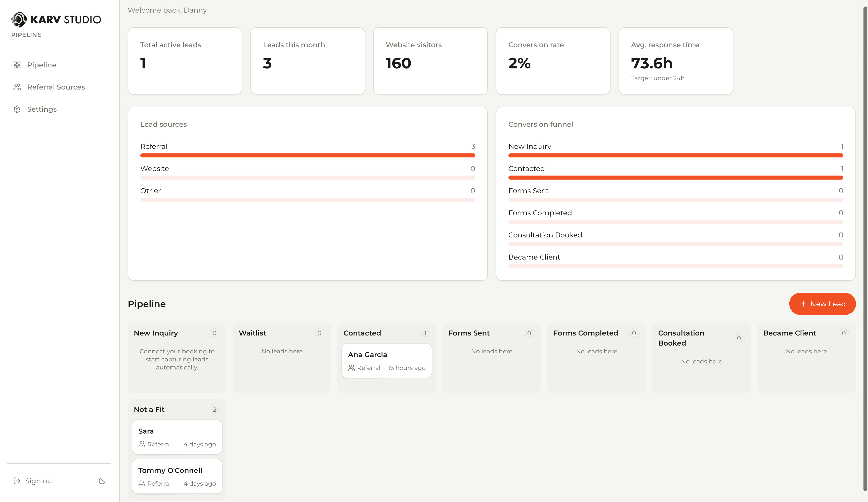Click the Leads this month card

tap(308, 61)
